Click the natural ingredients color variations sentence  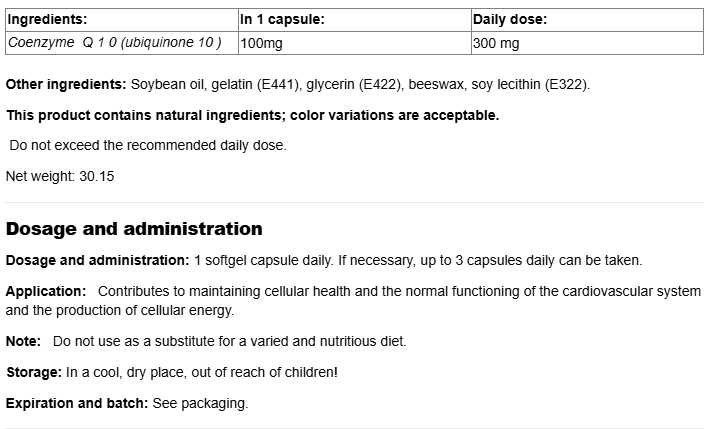tap(252, 115)
